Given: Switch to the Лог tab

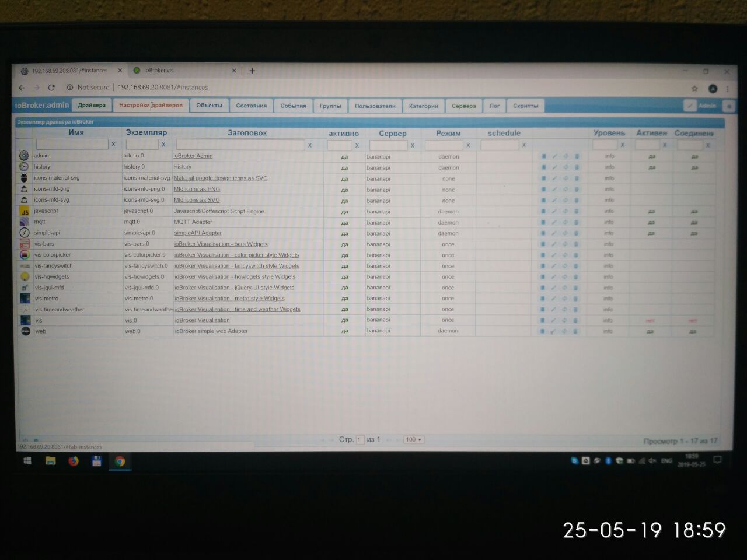Looking at the screenshot, I should (x=494, y=106).
